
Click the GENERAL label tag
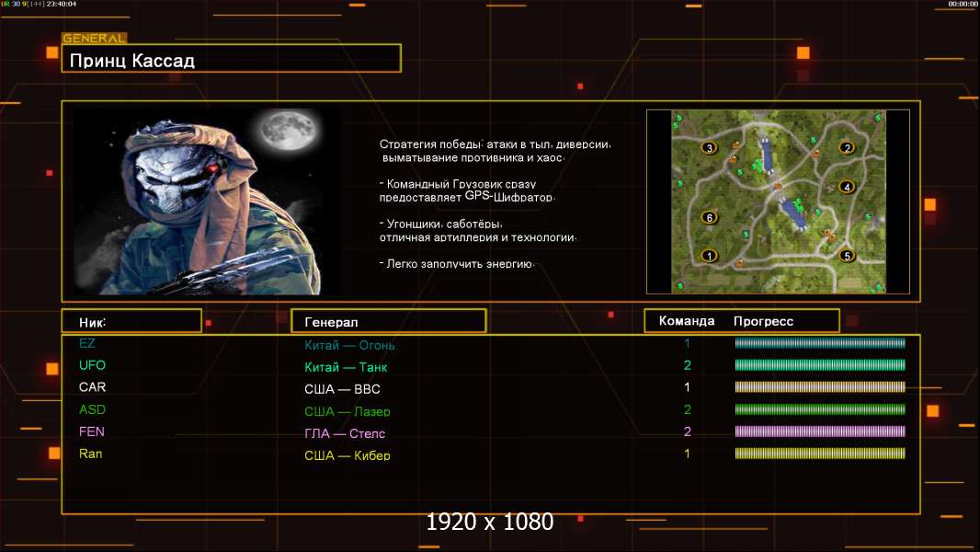click(x=94, y=38)
